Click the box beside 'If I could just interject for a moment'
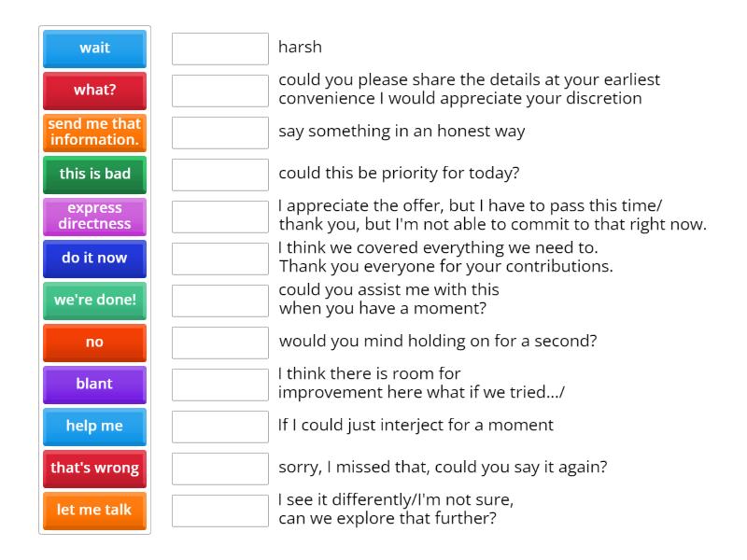Screen dimensions: 747x560 (x=219, y=427)
